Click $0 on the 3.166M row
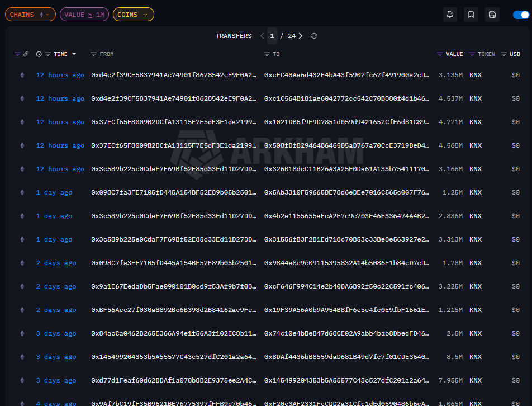This screenshot has height=406, width=532. coord(515,169)
